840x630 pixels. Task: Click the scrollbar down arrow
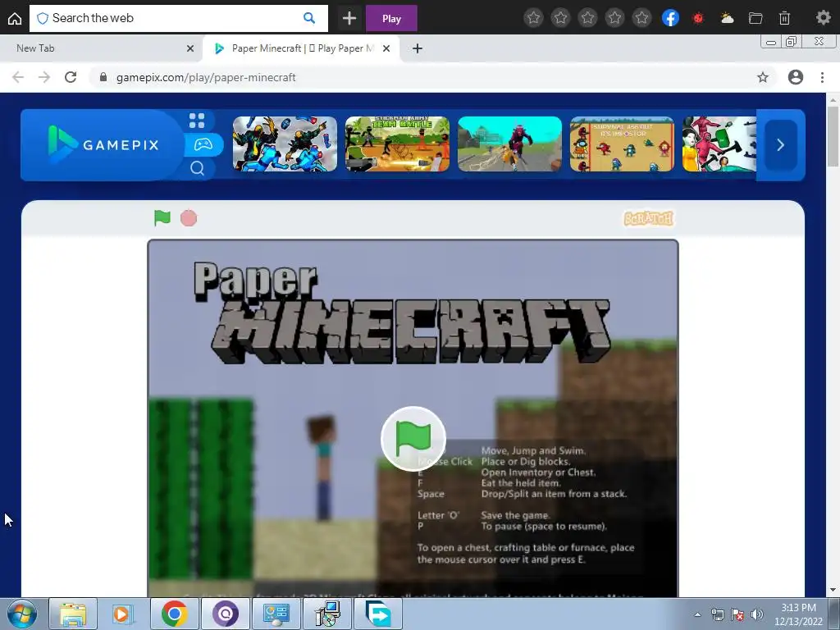(833, 590)
